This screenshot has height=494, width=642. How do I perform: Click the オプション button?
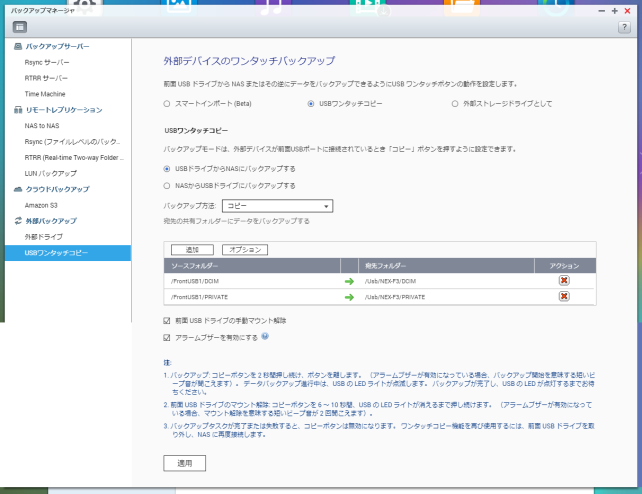(x=245, y=250)
